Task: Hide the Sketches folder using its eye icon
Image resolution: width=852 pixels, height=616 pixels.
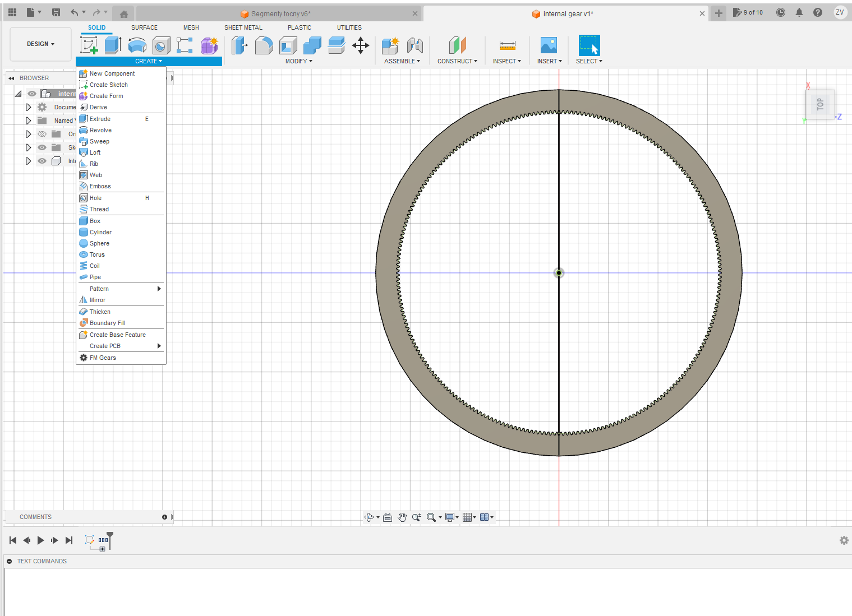Action: [x=42, y=147]
